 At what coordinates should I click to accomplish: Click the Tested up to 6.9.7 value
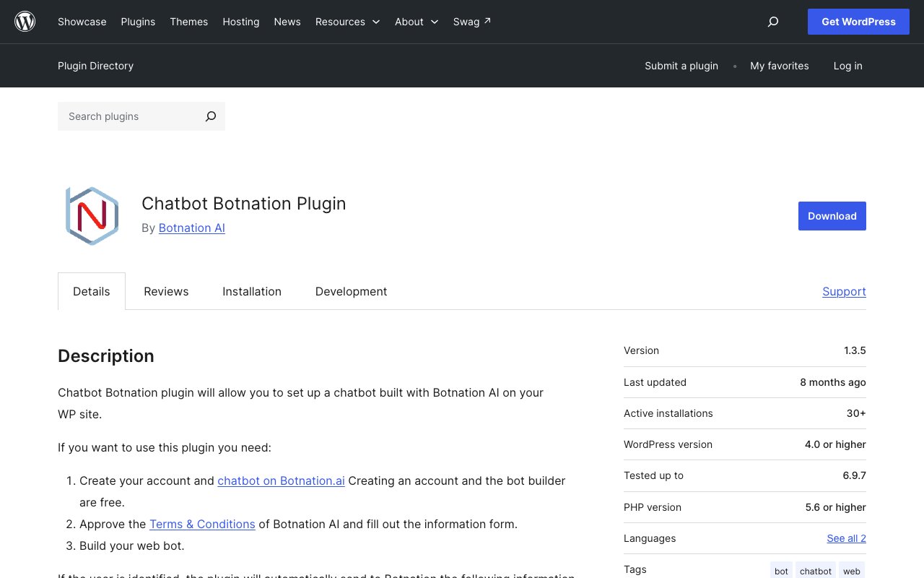854,475
